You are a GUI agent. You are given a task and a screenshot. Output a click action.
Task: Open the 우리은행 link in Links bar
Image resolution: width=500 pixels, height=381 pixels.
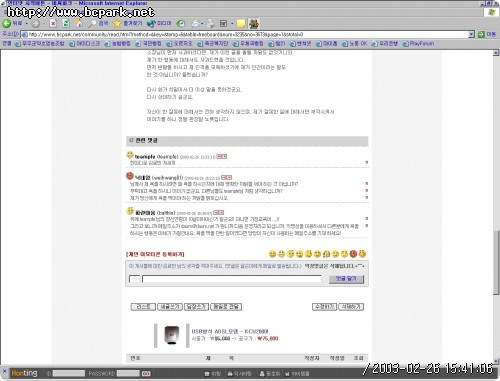[385, 44]
